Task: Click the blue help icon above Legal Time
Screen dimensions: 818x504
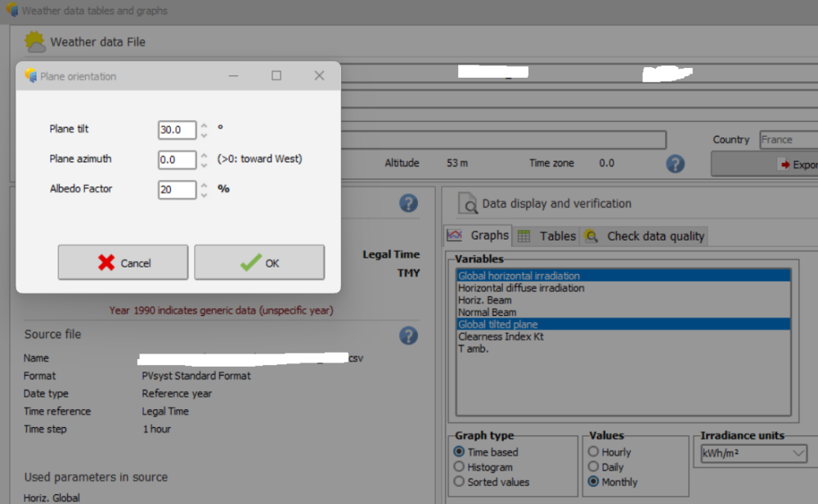Action: point(408,204)
